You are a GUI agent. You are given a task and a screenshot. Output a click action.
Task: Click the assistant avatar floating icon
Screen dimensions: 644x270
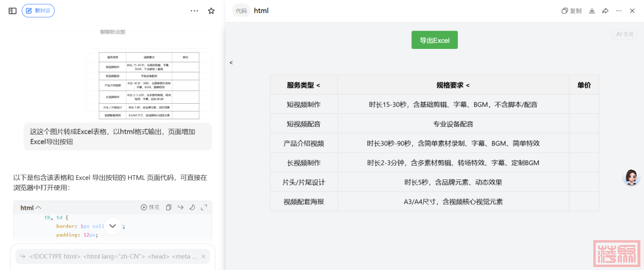[631, 178]
